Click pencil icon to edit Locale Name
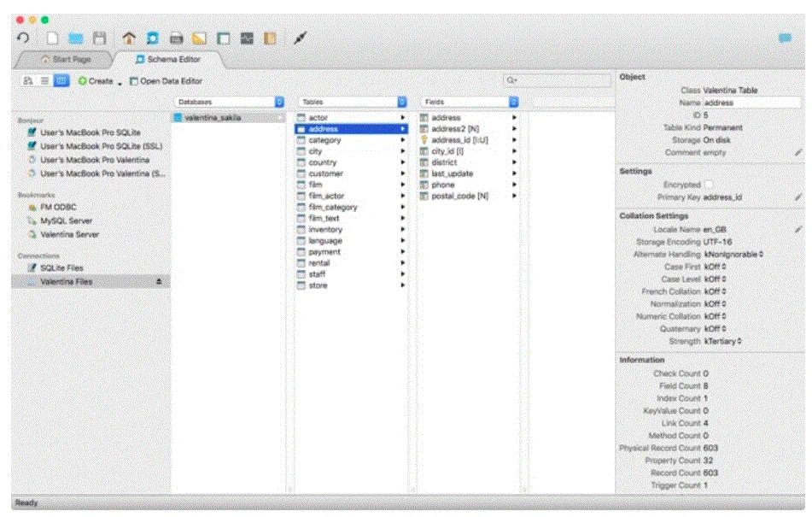The width and height of the screenshot is (812, 517). click(x=798, y=229)
